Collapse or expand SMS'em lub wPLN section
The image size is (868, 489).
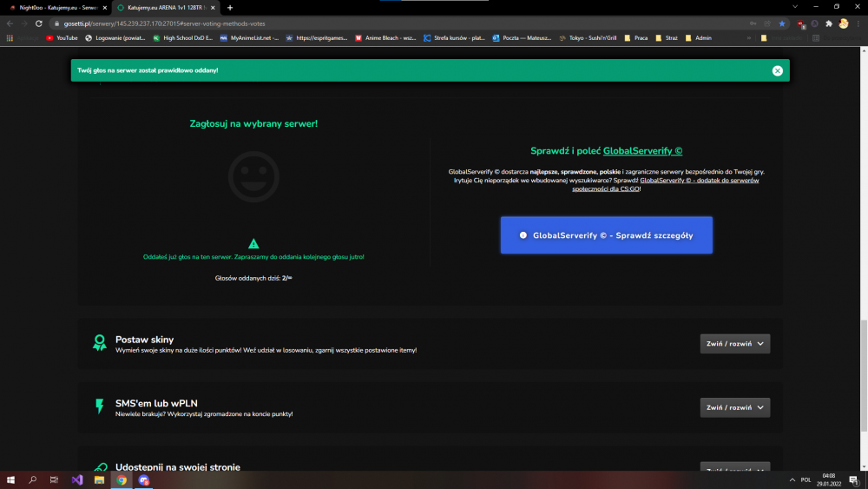(734, 407)
